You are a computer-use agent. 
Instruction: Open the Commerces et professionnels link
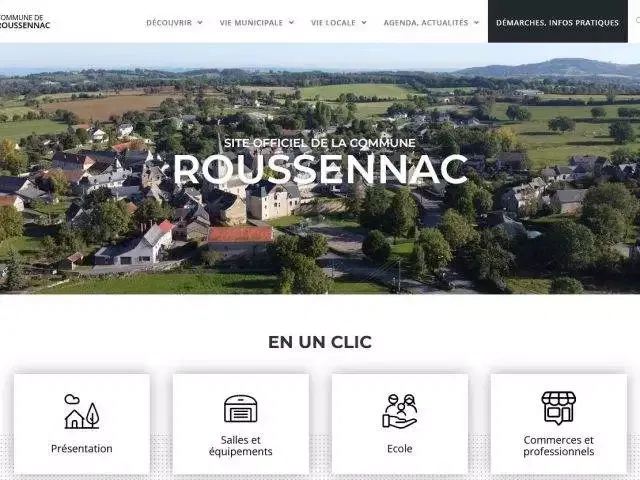[x=559, y=446]
